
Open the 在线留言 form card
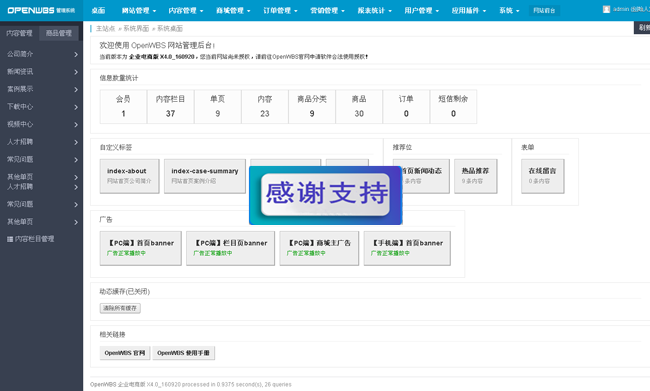pyautogui.click(x=543, y=176)
